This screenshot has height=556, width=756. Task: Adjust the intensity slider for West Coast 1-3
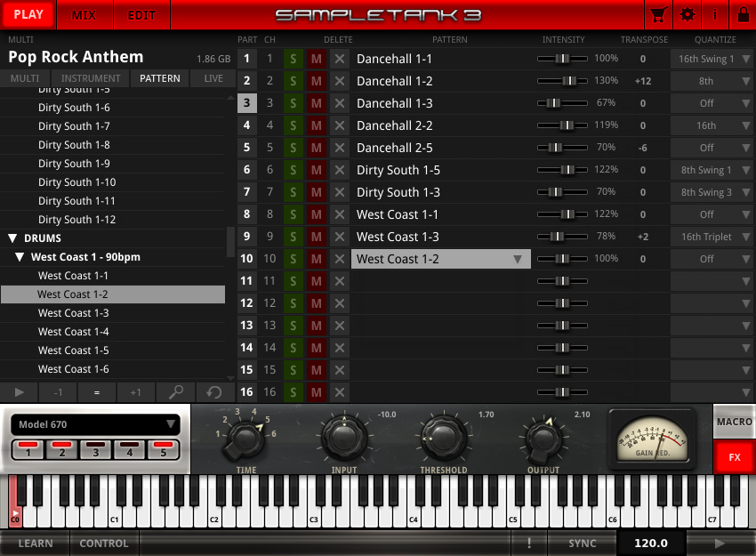tap(563, 237)
